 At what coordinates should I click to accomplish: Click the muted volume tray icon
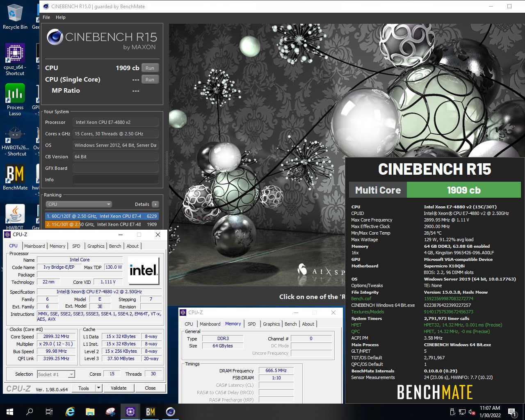pos(472,412)
